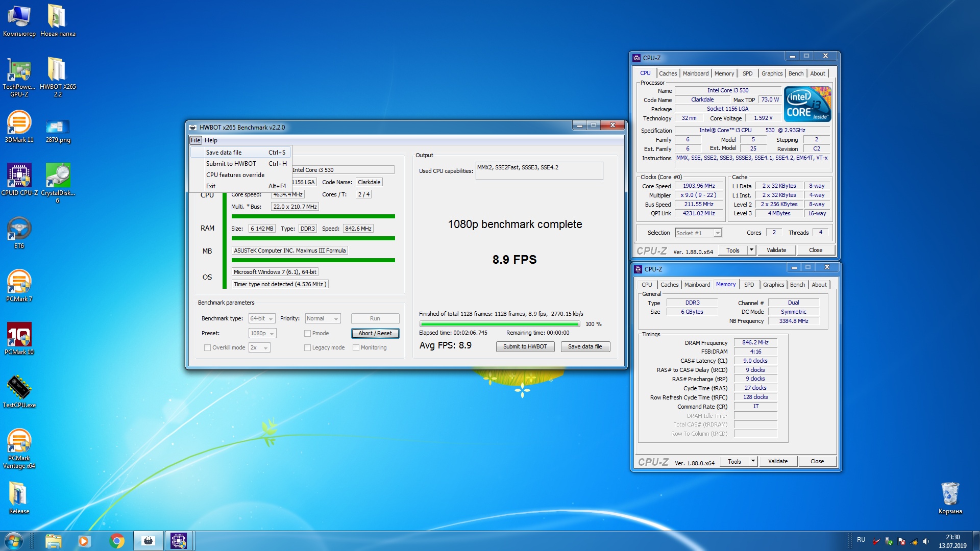This screenshot has width=980, height=551.
Task: Switch to SPD tab in lower CPU-Z
Action: (749, 285)
